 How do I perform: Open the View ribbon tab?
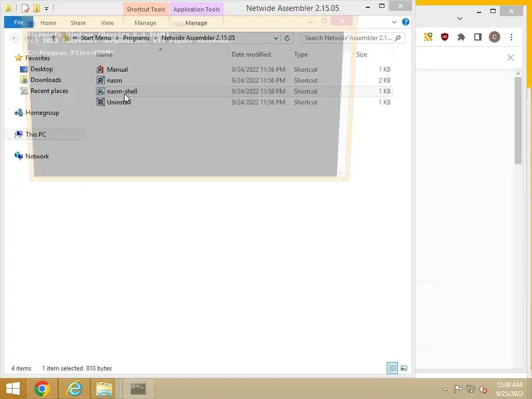(107, 23)
